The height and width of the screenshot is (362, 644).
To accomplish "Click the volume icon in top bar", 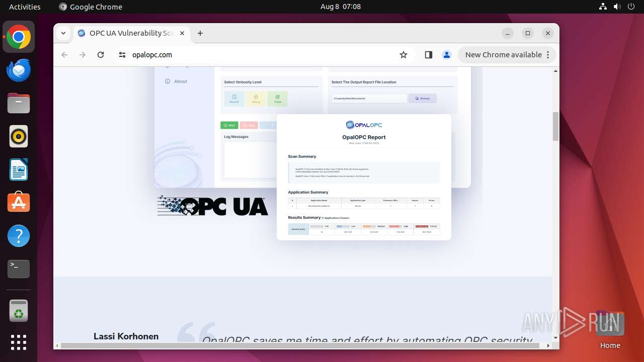I will tap(617, 7).
